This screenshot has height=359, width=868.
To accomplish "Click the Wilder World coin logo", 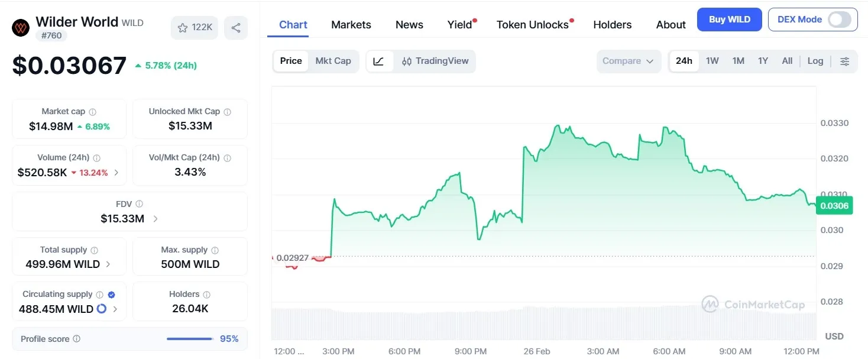I will pyautogui.click(x=20, y=27).
